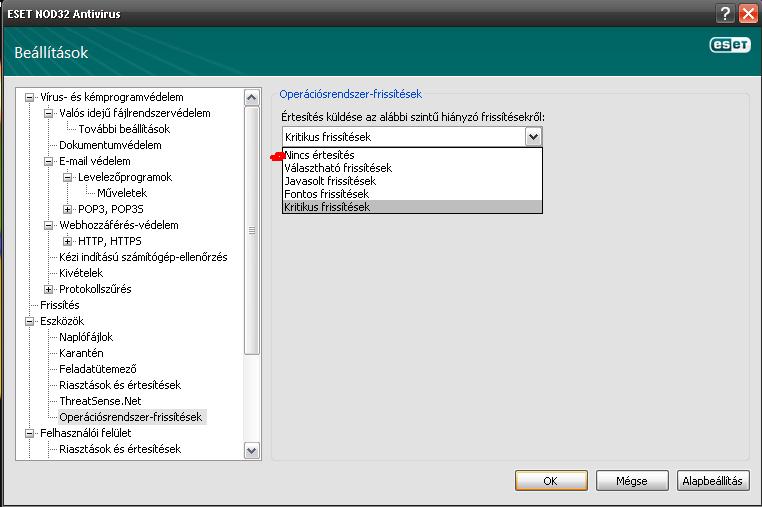Select ThreatSense.Net tree item

(x=100, y=402)
